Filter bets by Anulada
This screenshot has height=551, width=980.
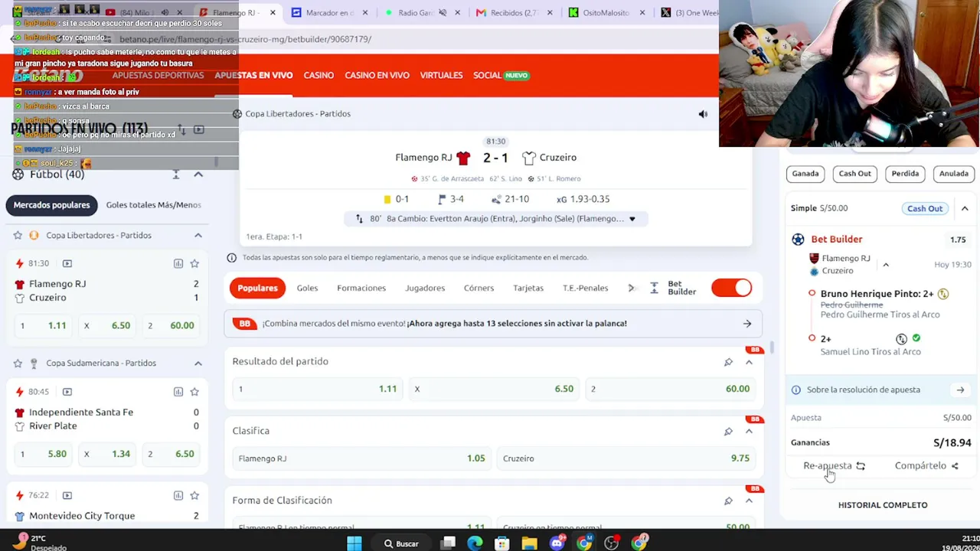[954, 174]
